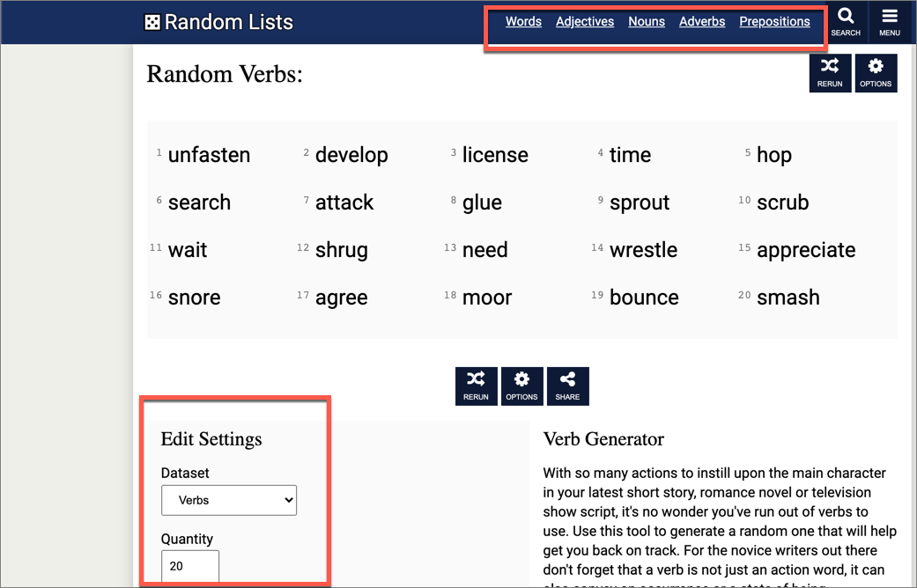Select the word "snore"
917x588 pixels.
194,298
